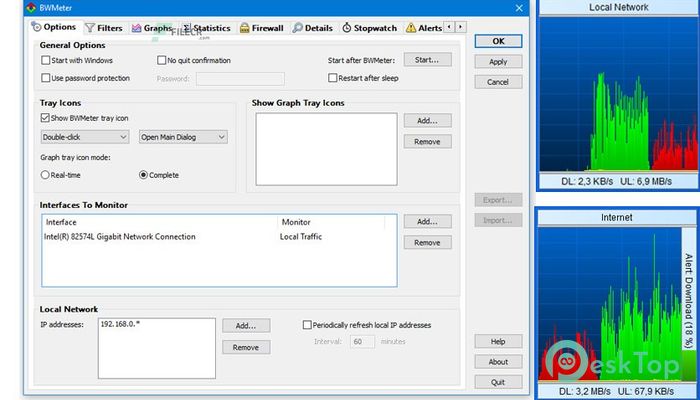Click the empty Show Graph Tray Icons list
700x400 pixels.
326,149
